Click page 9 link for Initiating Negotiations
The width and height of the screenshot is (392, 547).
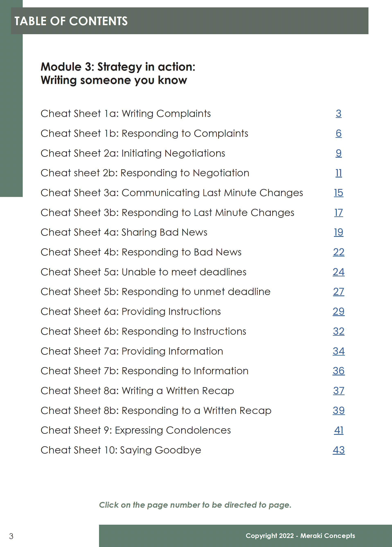click(x=338, y=153)
